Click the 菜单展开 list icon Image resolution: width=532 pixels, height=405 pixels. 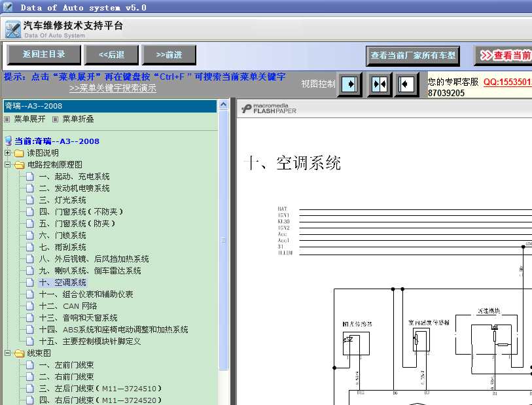pos(7,119)
